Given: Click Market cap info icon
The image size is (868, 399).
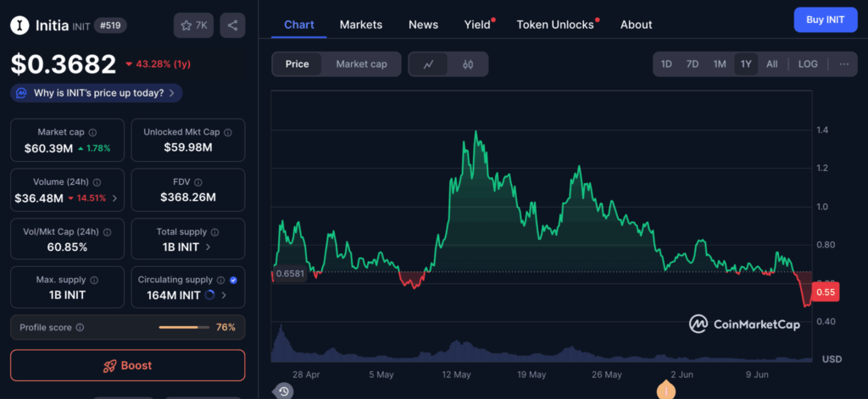Looking at the screenshot, I should point(92,133).
